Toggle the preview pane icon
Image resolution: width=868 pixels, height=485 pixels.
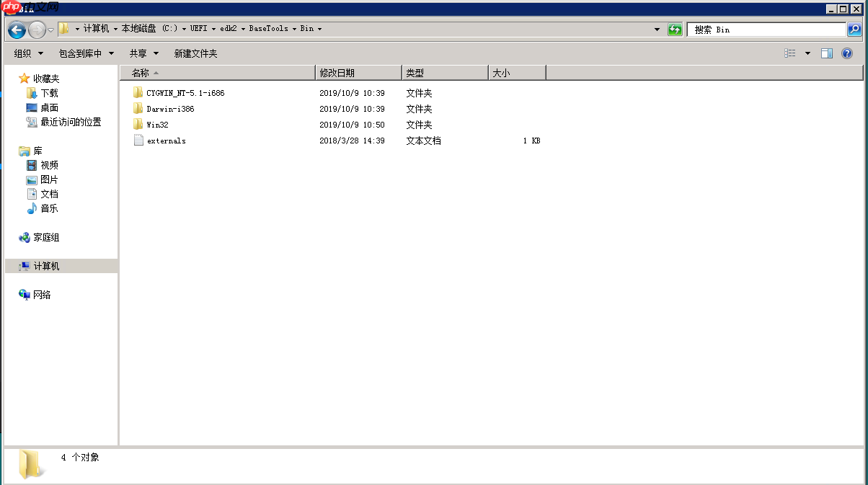(x=827, y=53)
